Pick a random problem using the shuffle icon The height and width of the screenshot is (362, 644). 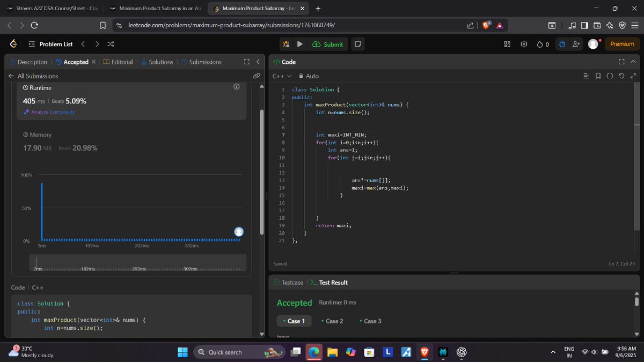tap(111, 44)
